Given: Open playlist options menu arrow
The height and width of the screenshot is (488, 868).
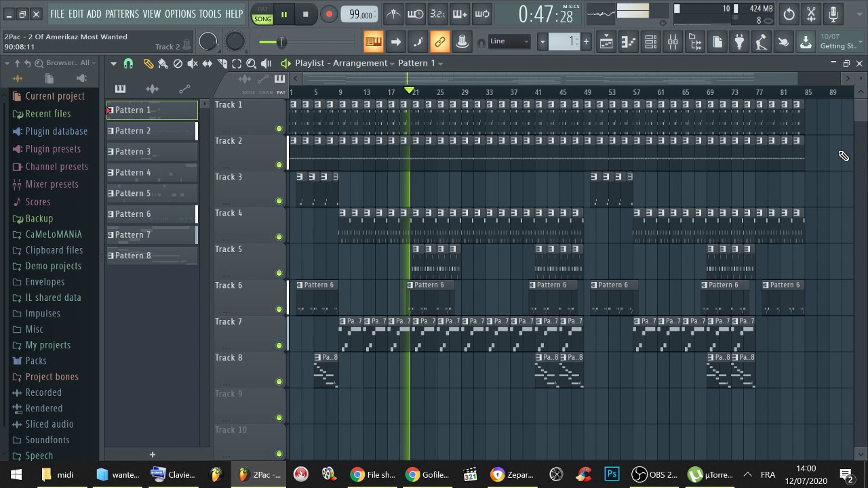Looking at the screenshot, I should [113, 64].
